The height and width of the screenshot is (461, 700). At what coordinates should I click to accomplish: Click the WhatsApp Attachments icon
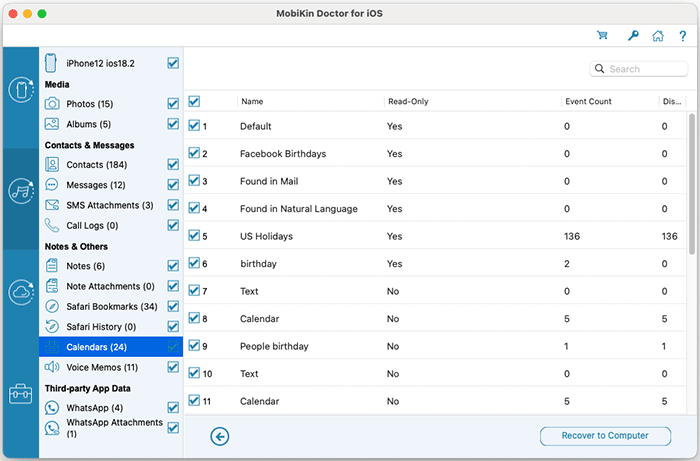click(52, 428)
